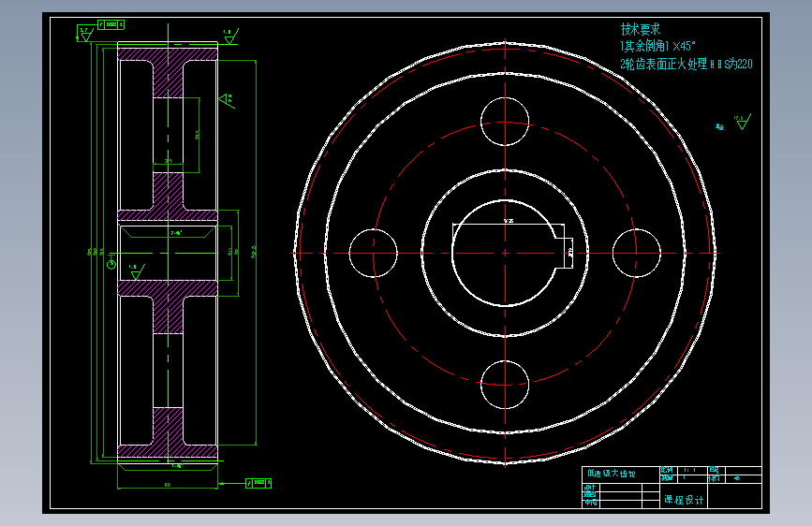Select the note about 轮齿表面正火处理

(687, 65)
